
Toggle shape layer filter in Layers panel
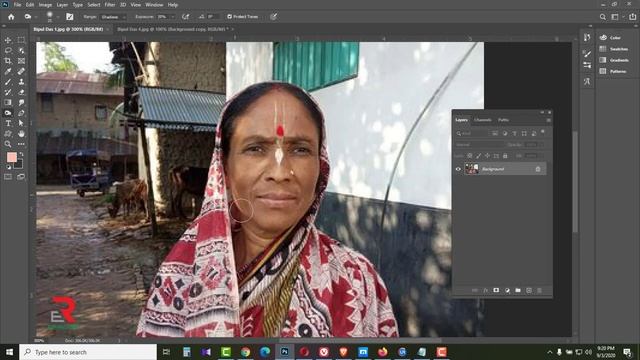point(524,133)
